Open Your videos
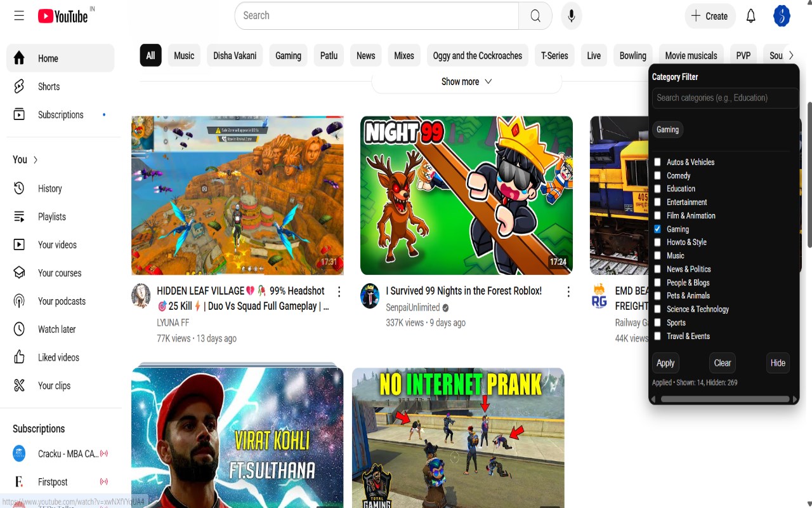The width and height of the screenshot is (812, 508). point(60,245)
